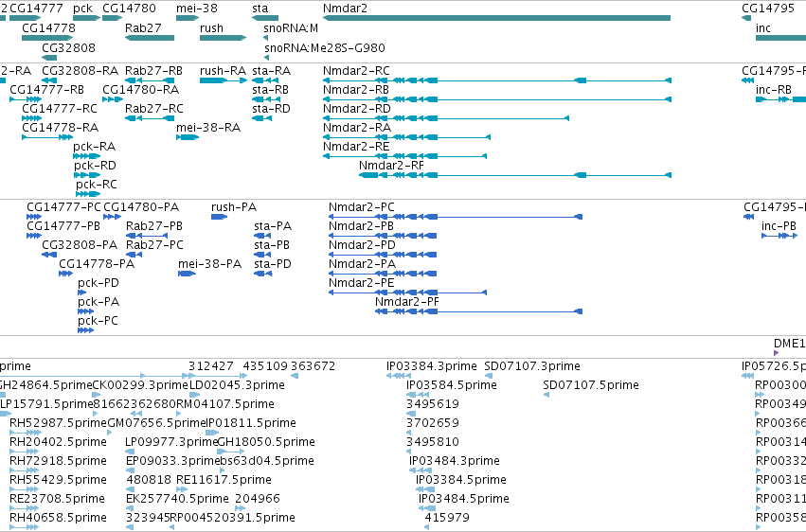Click the Nmdar2-RD transcript label

pyautogui.click(x=357, y=108)
